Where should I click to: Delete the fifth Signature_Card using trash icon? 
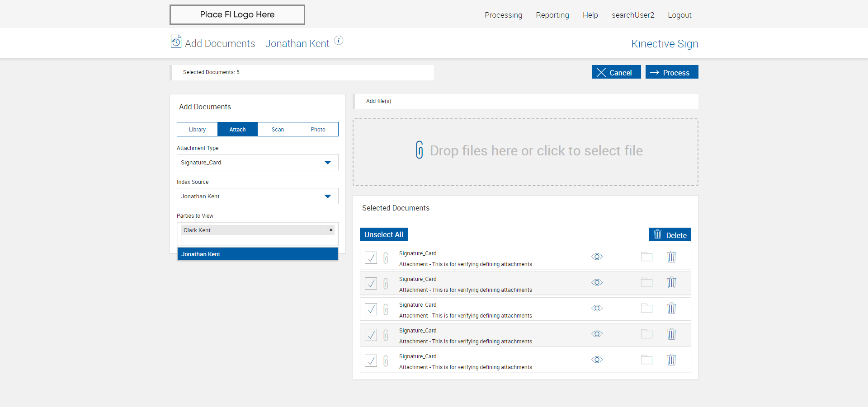pyautogui.click(x=671, y=360)
